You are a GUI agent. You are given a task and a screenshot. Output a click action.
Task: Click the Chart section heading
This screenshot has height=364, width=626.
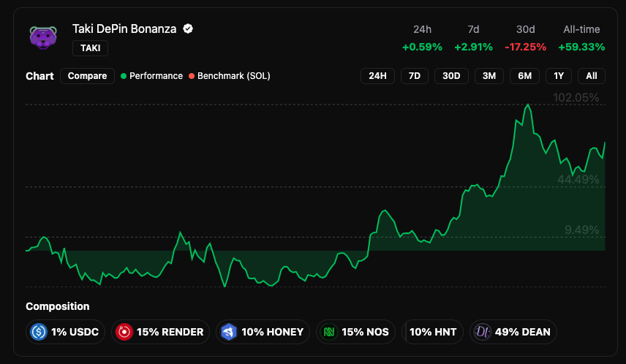[x=39, y=76]
